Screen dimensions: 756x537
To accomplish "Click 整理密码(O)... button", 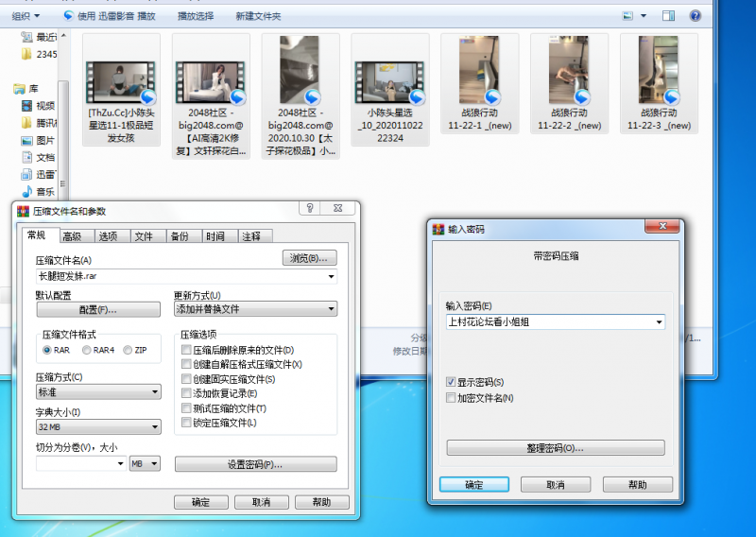I will click(556, 448).
